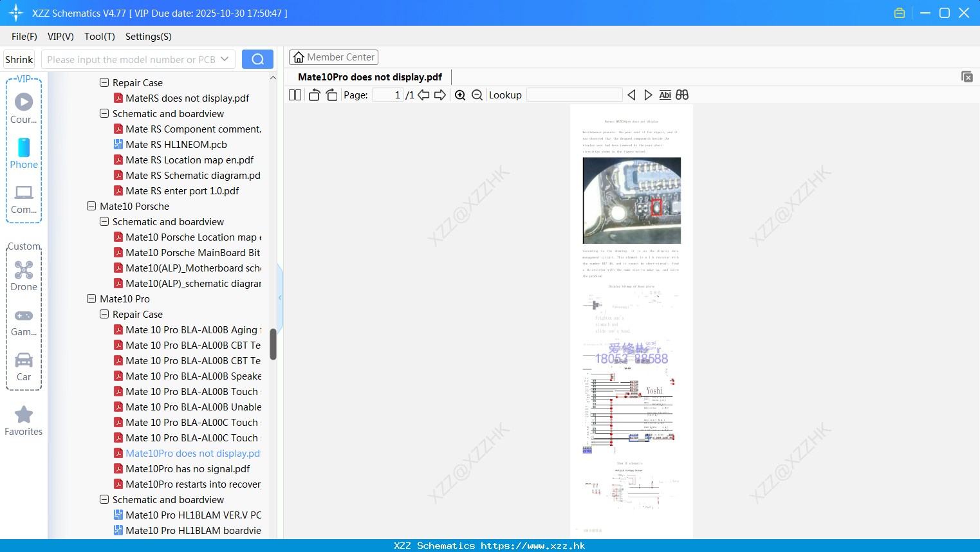
Task: Open Mate10 Porsche MainBoard Bit file
Action: (193, 253)
